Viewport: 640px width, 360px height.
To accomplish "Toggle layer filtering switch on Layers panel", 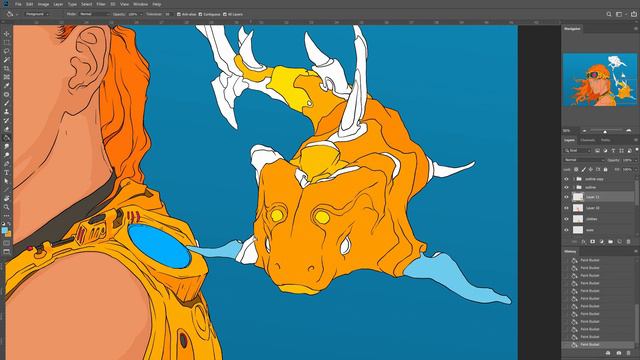I will pos(637,150).
